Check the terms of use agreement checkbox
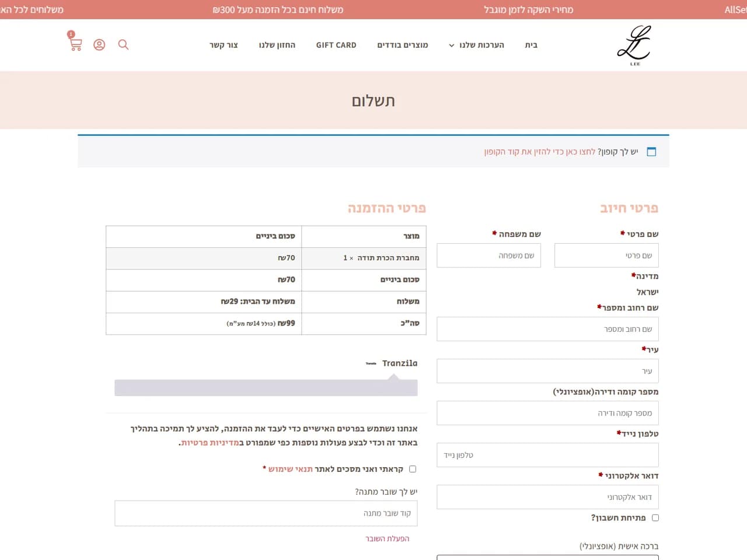Image resolution: width=747 pixels, height=560 pixels. [413, 469]
